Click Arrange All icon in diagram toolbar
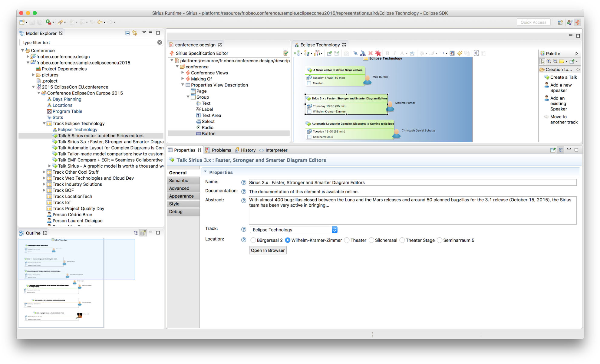The width and height of the screenshot is (600, 364). coord(297,53)
